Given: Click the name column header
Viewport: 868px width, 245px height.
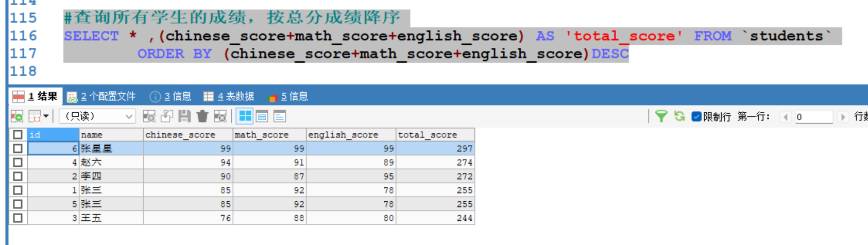Looking at the screenshot, I should pos(111,134).
